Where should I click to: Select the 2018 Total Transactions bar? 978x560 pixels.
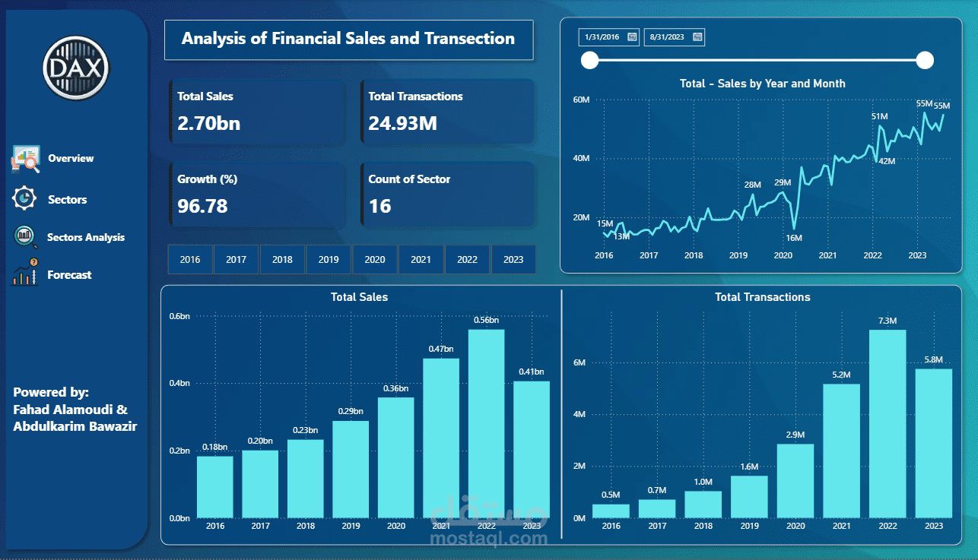703,505
